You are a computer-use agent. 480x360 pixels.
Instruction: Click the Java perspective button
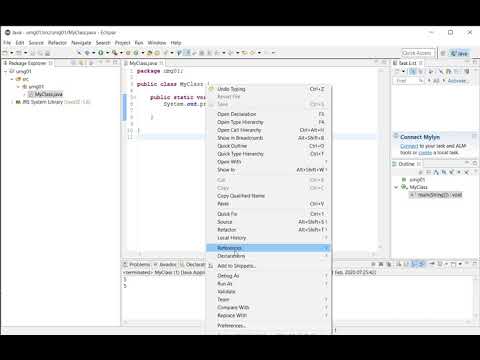(459, 53)
